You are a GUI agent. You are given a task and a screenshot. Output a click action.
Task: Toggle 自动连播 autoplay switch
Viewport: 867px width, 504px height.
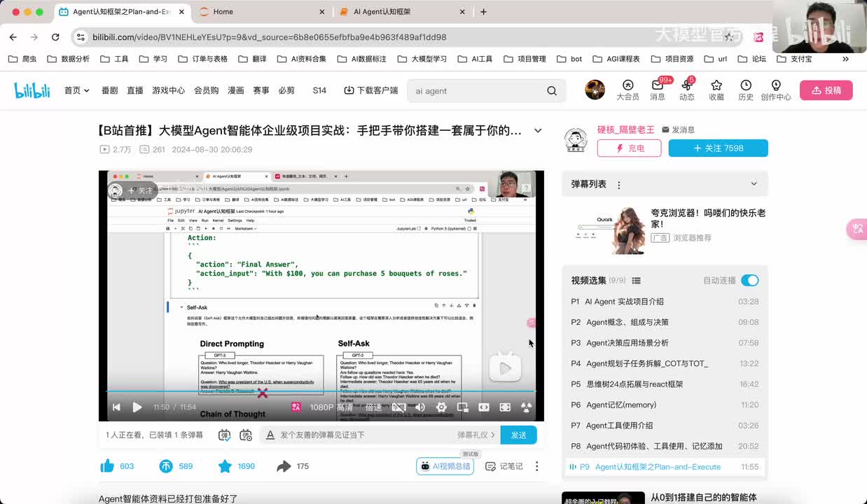pyautogui.click(x=749, y=281)
